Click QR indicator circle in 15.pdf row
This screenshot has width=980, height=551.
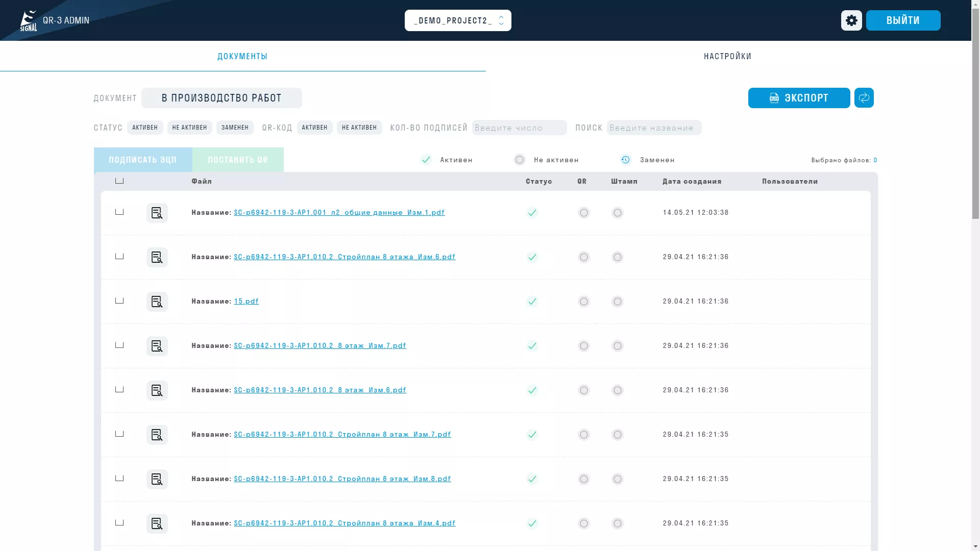[584, 302]
